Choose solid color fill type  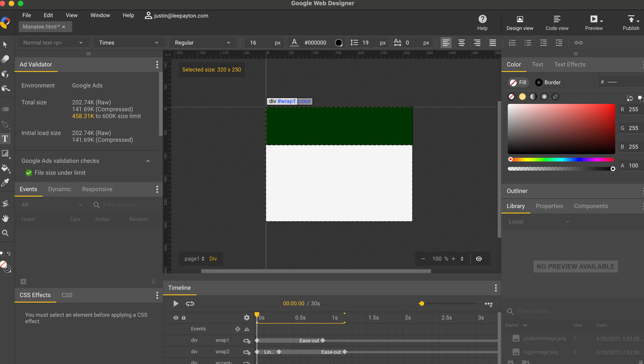click(x=523, y=97)
